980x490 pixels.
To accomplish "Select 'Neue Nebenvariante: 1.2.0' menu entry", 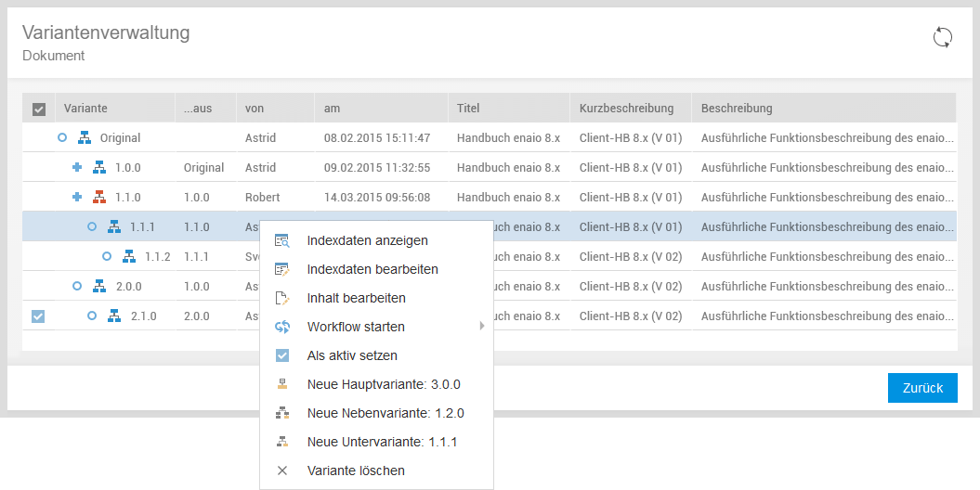I will [x=385, y=413].
